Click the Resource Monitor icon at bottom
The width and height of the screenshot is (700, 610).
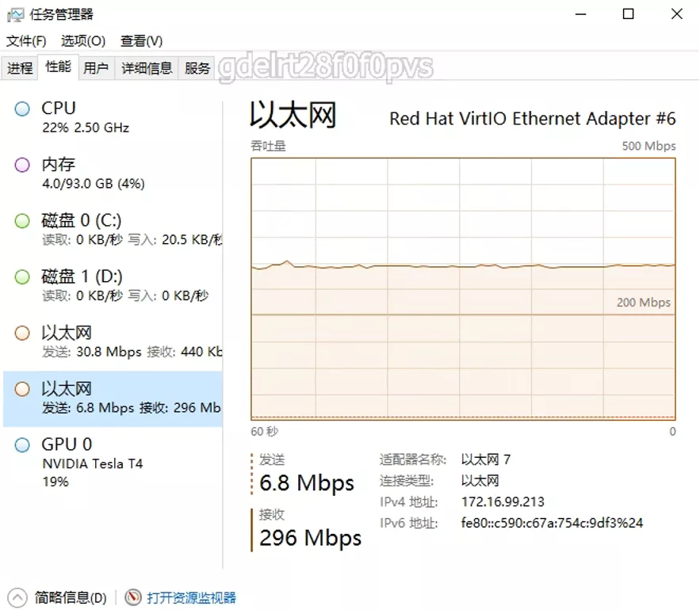point(133,597)
